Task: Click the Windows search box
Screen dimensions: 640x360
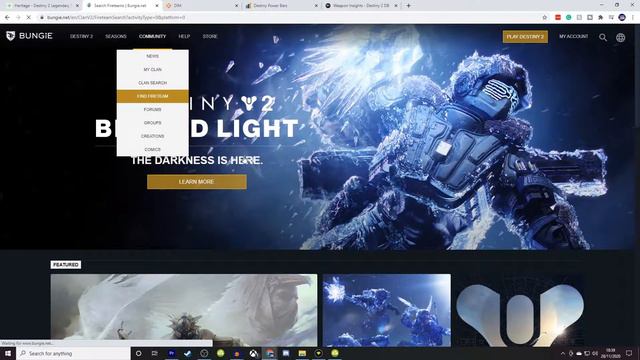Action: 73,353
